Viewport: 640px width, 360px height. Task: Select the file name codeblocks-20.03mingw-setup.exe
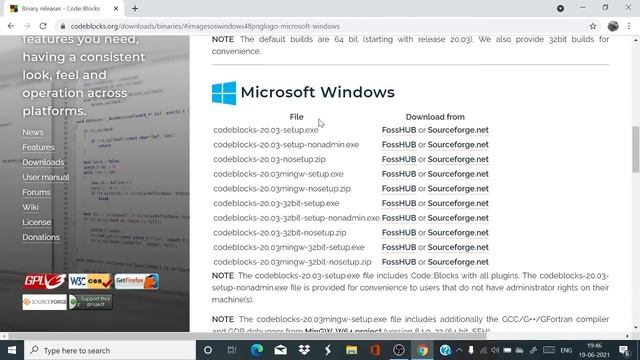click(x=278, y=174)
